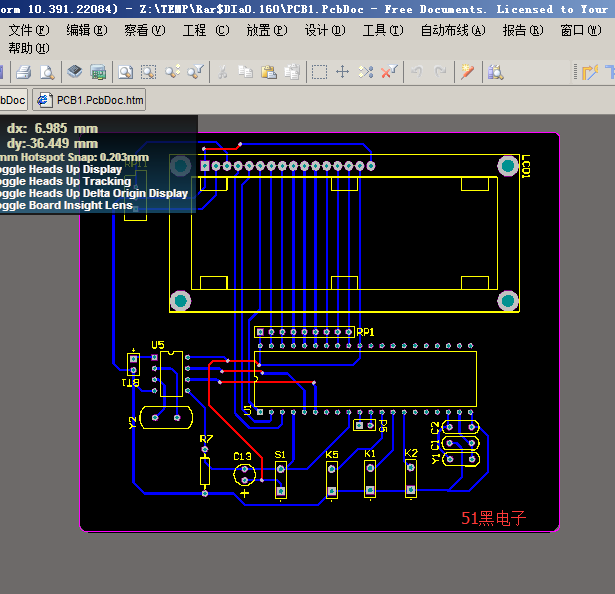Open the 编辑 (E) menu
This screenshot has height=594, width=615.
pos(87,30)
